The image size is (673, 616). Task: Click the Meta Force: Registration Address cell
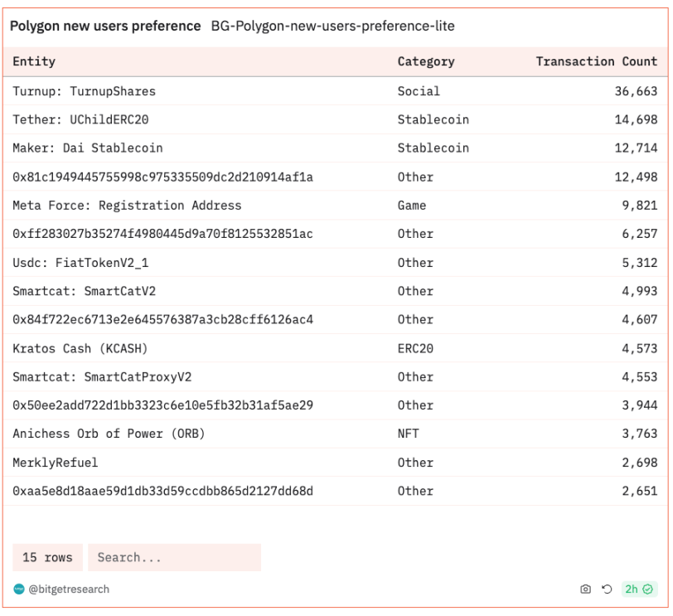pos(127,206)
